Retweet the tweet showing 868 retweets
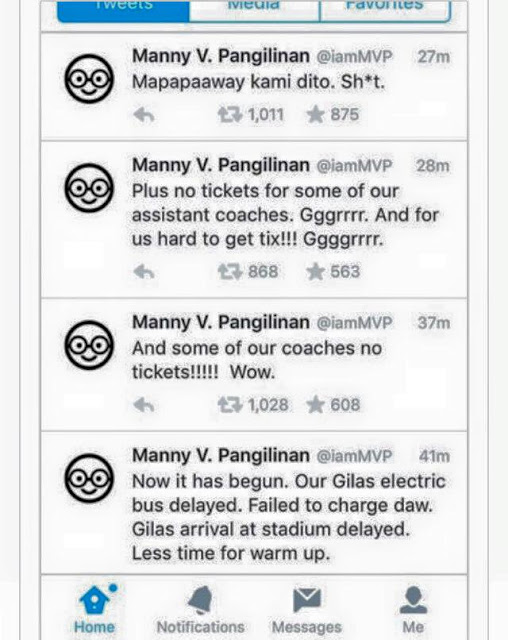 230,271
